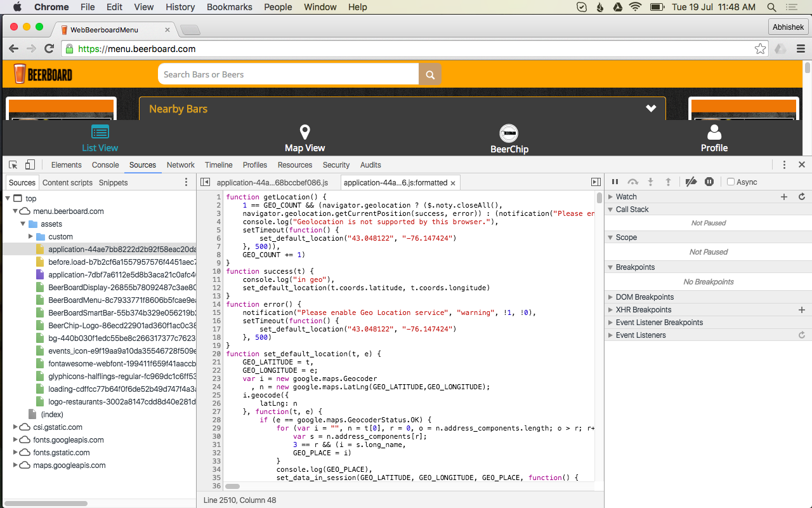Switch to the Network tab
Image resolution: width=812 pixels, height=508 pixels.
point(181,165)
